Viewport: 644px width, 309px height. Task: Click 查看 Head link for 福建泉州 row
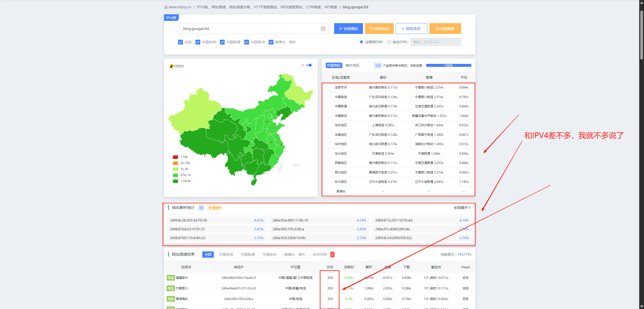[x=465, y=278]
